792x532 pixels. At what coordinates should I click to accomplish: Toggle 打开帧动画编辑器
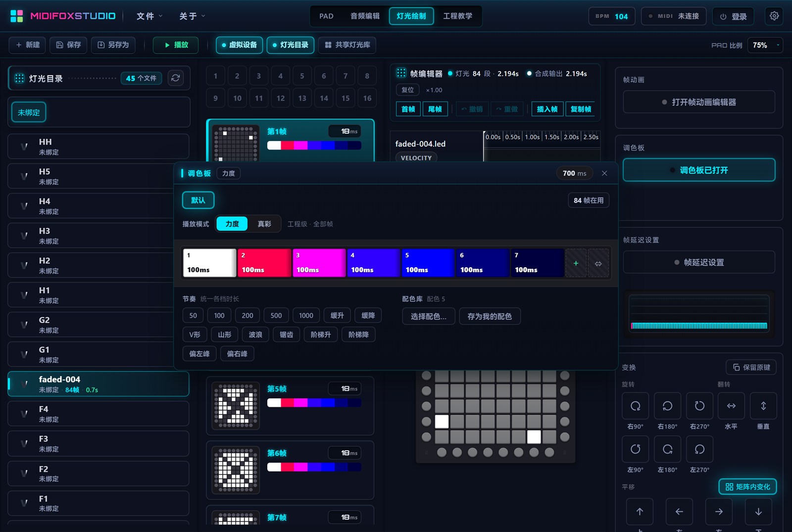699,102
